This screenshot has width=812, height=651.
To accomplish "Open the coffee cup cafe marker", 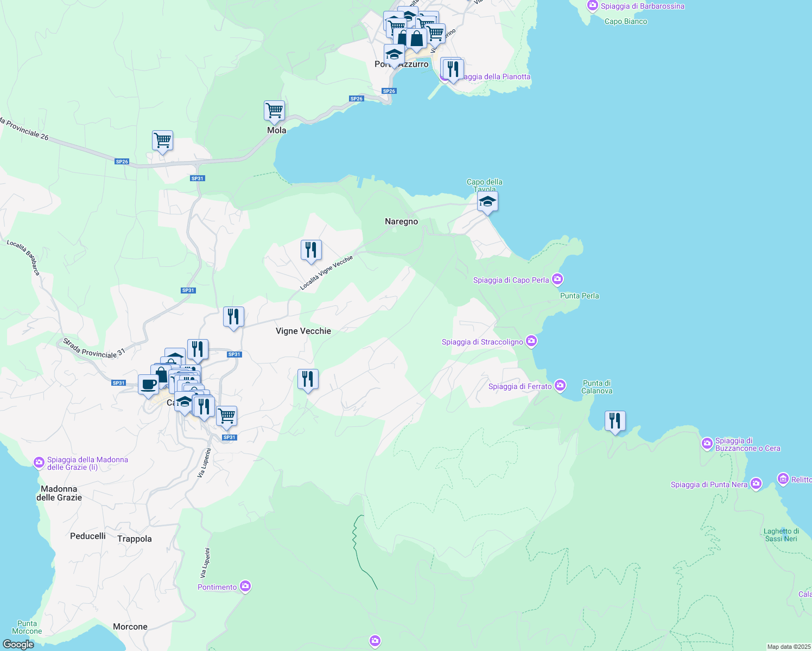I will 148,385.
